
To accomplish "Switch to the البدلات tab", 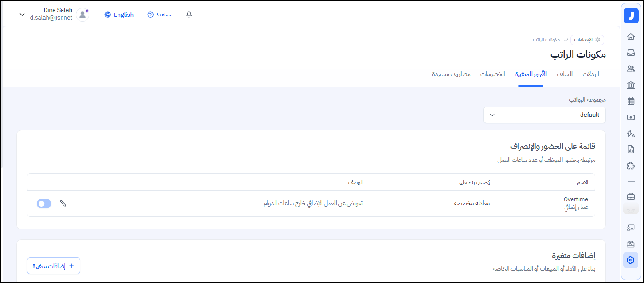I will [591, 74].
